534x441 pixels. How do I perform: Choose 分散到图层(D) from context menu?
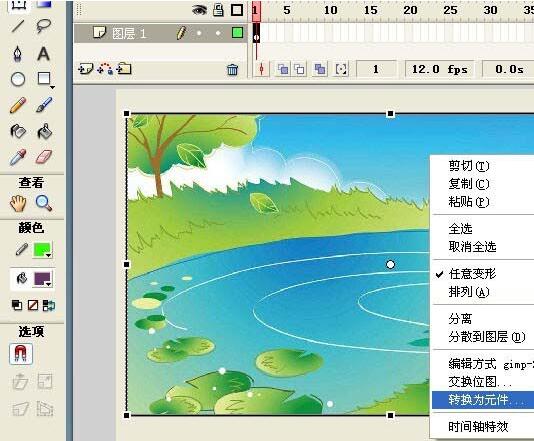pyautogui.click(x=487, y=337)
